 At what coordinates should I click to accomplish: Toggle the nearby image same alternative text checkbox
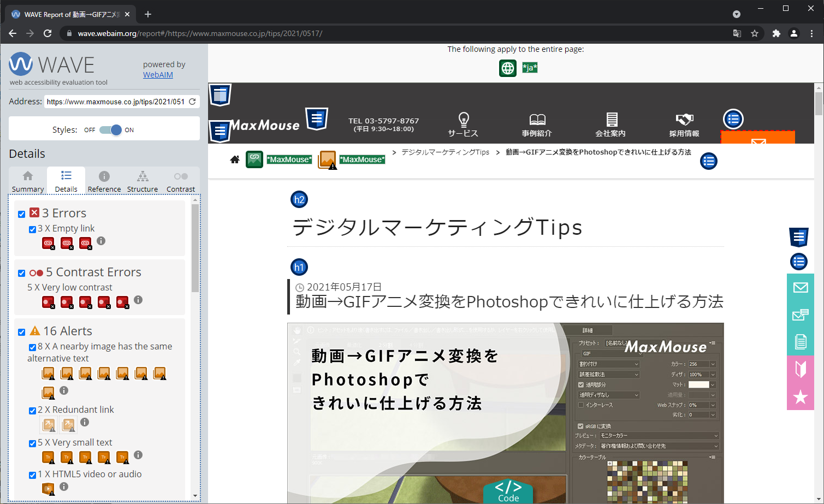32,347
